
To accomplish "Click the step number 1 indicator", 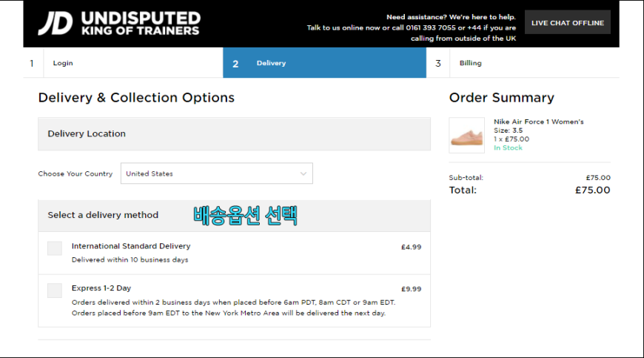I will pyautogui.click(x=32, y=63).
